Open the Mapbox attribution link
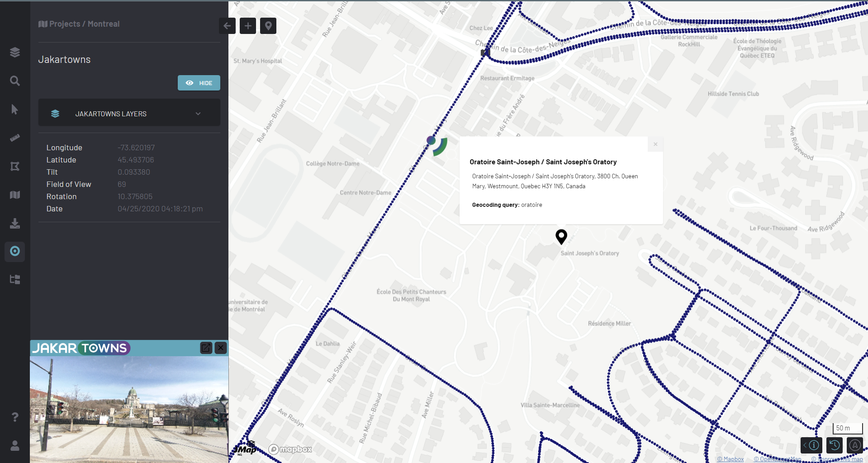Viewport: 868px width, 463px height. (x=730, y=459)
